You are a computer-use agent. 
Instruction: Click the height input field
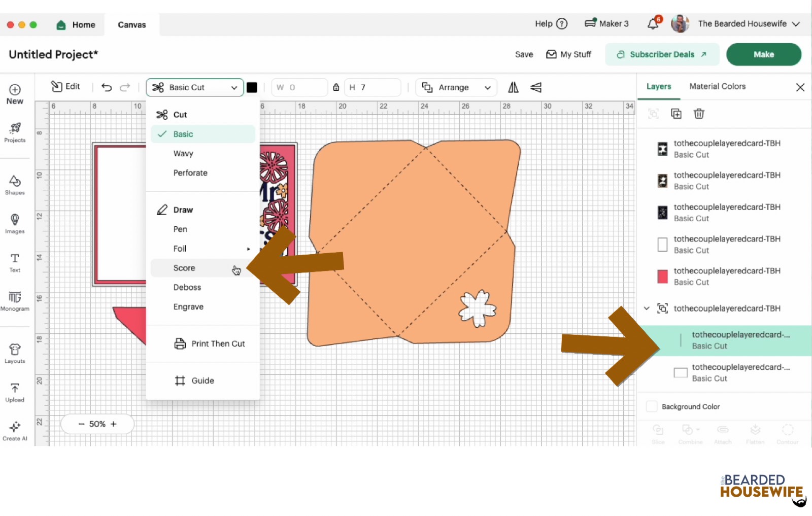tap(373, 87)
